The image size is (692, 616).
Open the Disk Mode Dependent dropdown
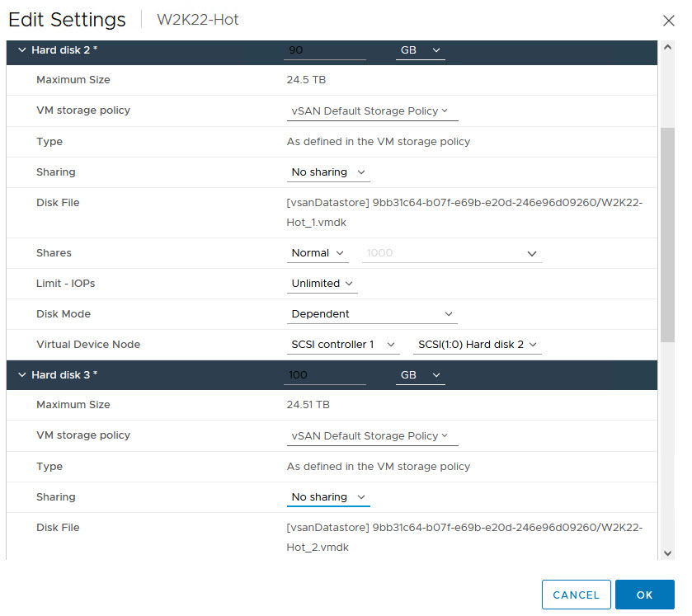372,314
